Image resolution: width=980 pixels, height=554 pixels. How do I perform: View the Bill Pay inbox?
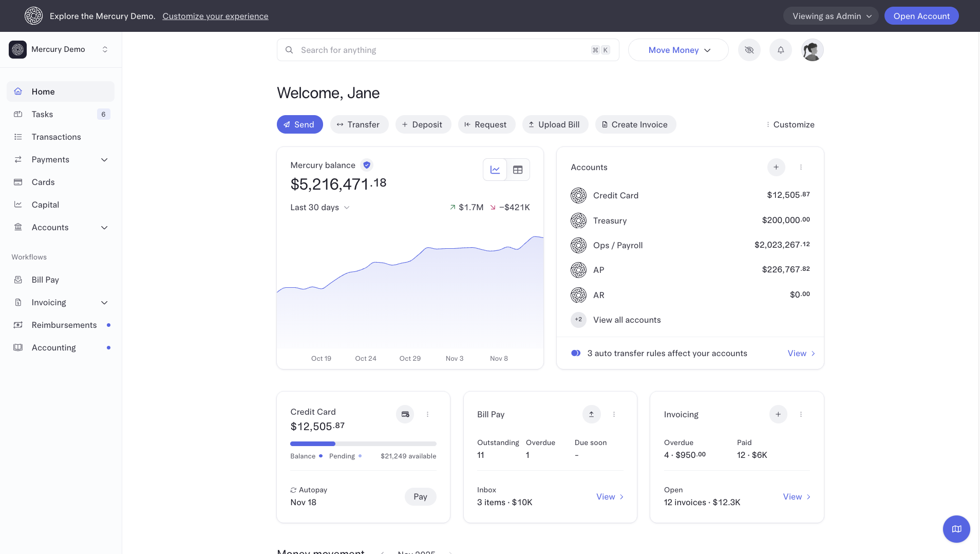point(610,496)
